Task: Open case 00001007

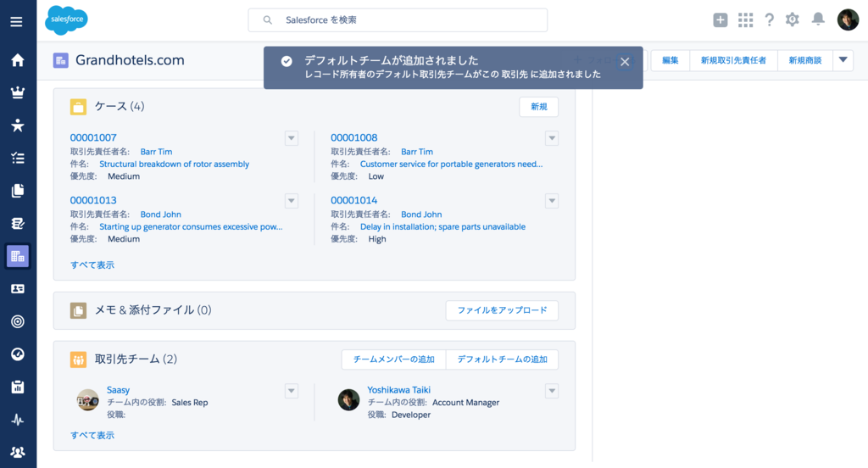Action: (x=93, y=137)
